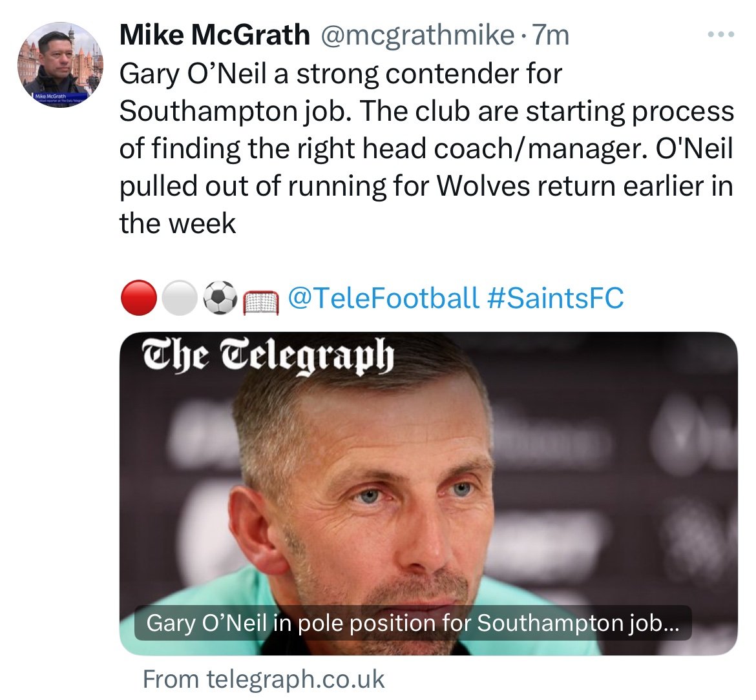Open the @TeleFootball mention
This screenshot has width=756, height=700.
click(x=383, y=298)
